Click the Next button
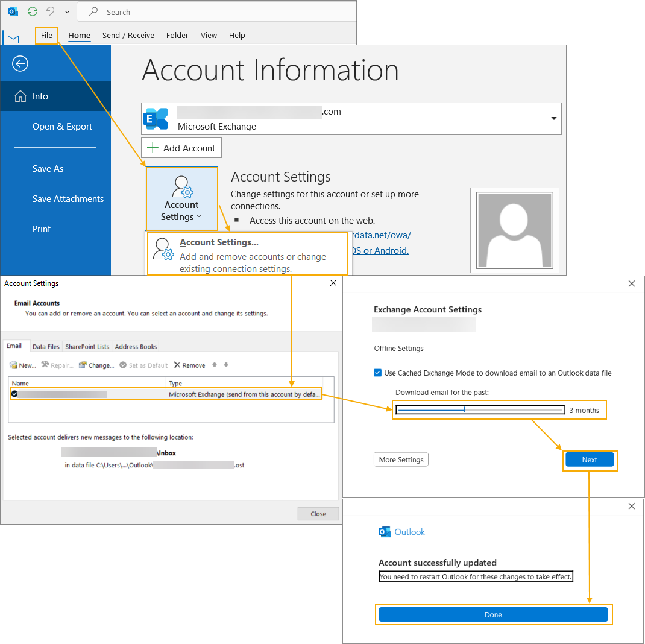This screenshot has width=645, height=644. point(589,460)
